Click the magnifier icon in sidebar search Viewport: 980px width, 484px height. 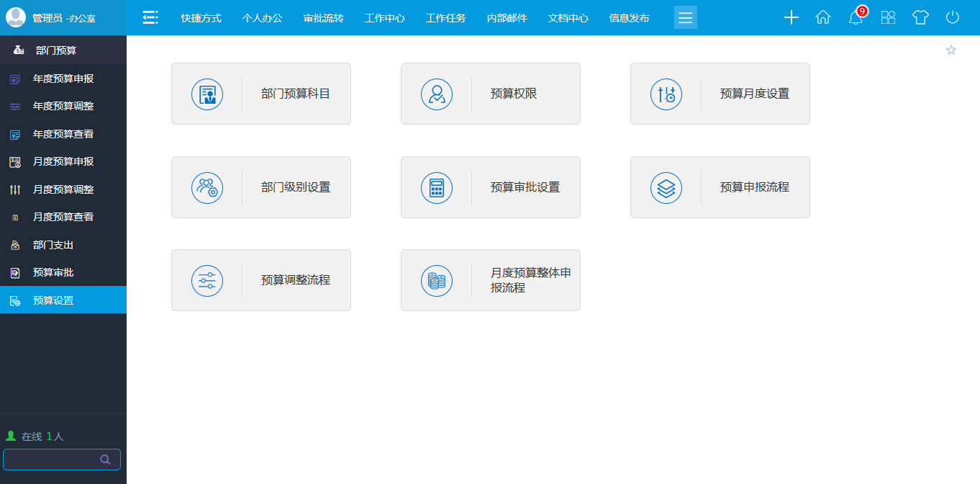(105, 459)
